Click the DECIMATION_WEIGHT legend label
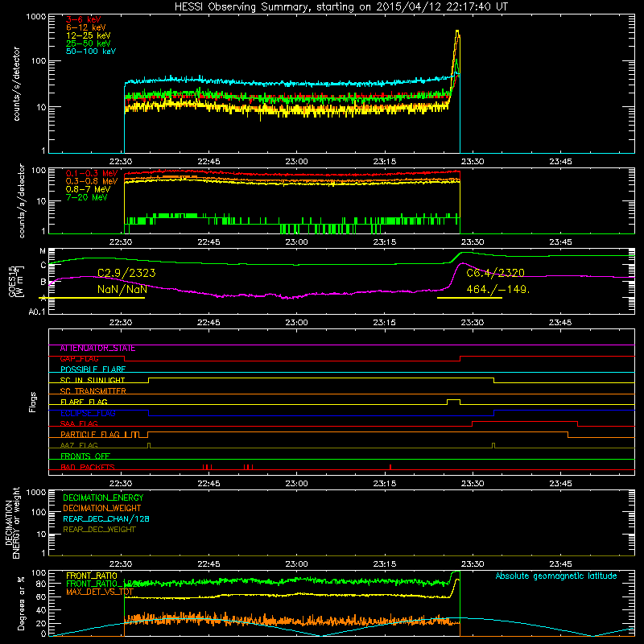Image resolution: width=644 pixels, height=644 pixels. (102, 508)
